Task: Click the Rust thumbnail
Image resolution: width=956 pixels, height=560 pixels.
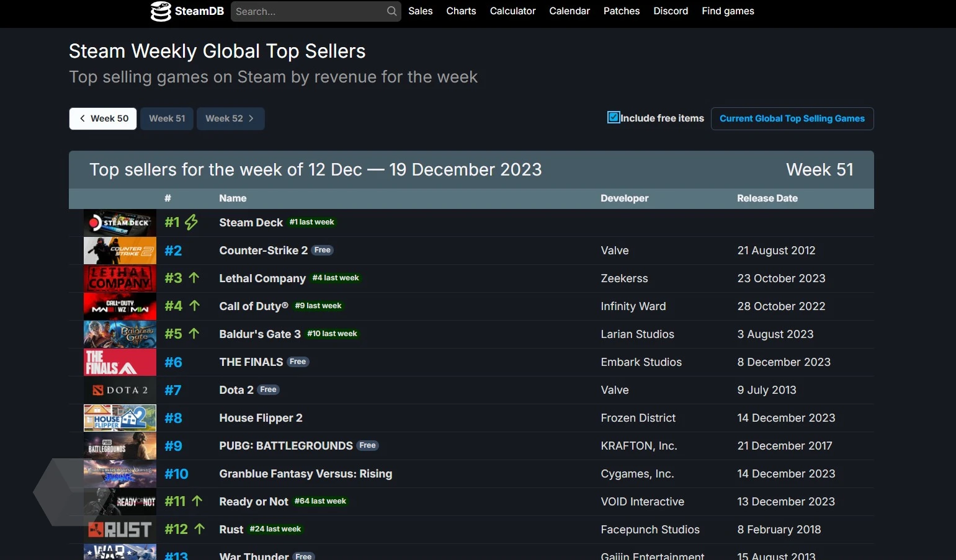Action: [120, 530]
